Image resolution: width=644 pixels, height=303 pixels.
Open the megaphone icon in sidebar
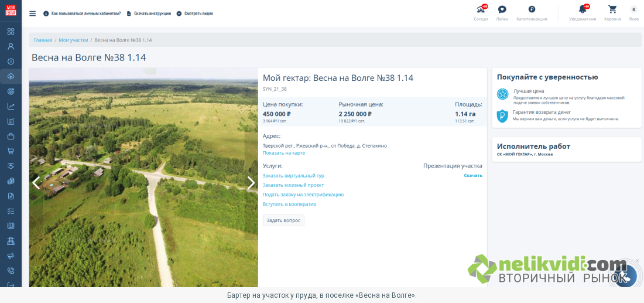click(x=11, y=256)
